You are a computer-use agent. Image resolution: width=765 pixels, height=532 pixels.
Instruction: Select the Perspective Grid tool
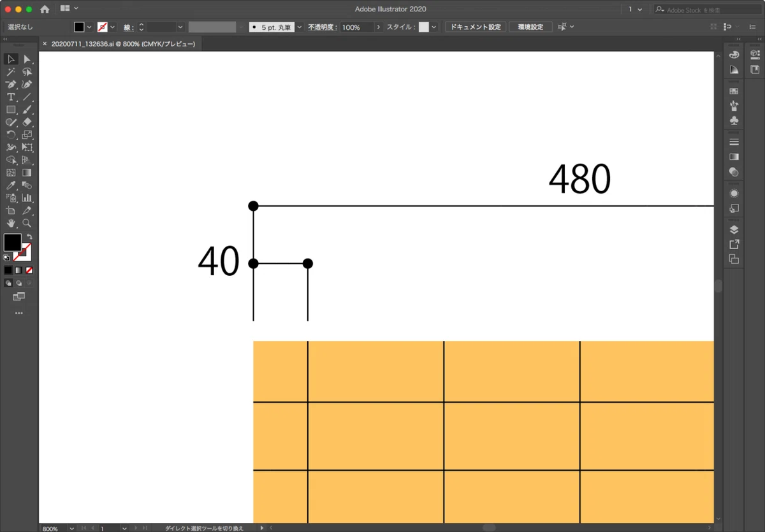[x=27, y=160]
